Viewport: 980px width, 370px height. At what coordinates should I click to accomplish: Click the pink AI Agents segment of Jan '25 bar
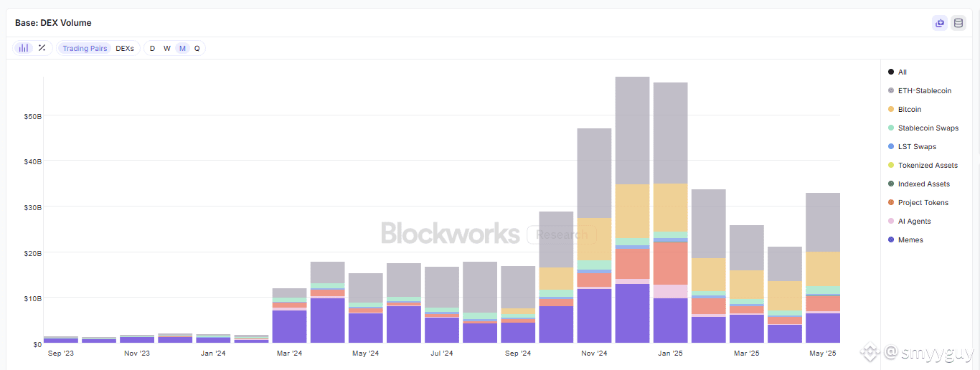670,291
